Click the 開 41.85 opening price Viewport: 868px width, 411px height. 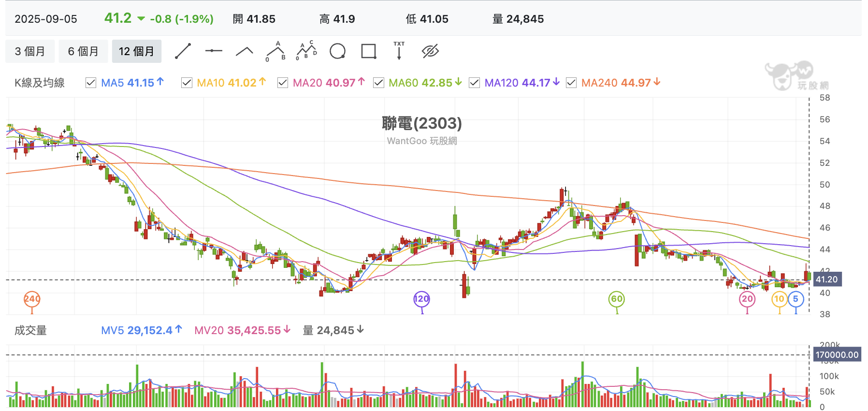(x=254, y=19)
